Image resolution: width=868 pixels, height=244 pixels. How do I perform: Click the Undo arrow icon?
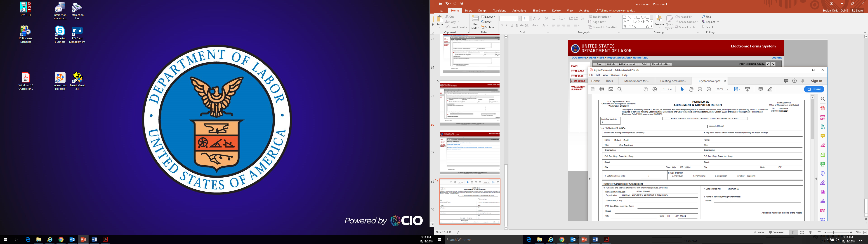(x=447, y=3)
